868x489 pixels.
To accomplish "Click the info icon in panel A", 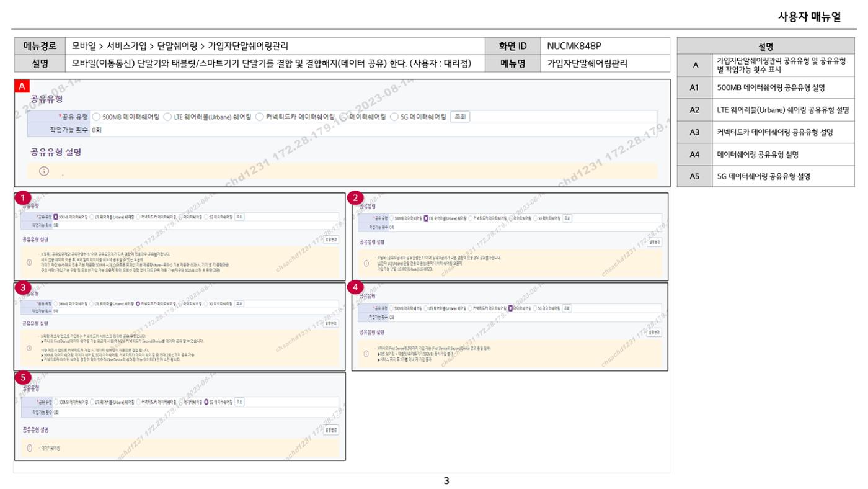I will coord(45,171).
